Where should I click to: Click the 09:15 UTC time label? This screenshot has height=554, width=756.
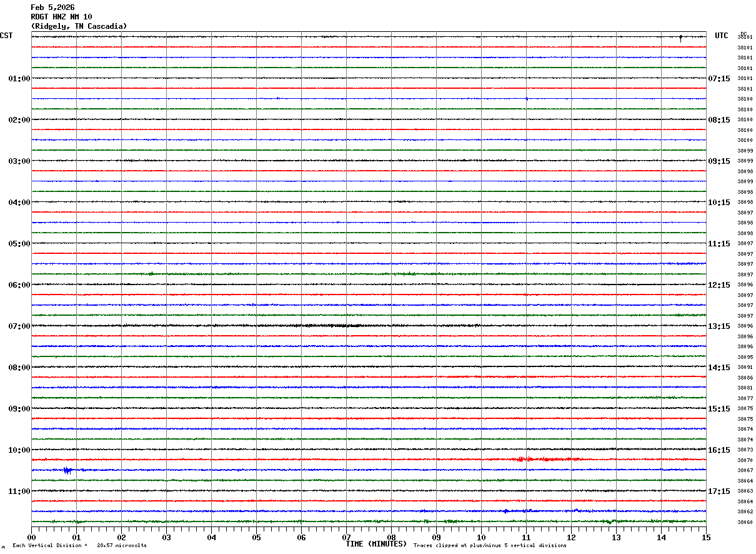[719, 161]
